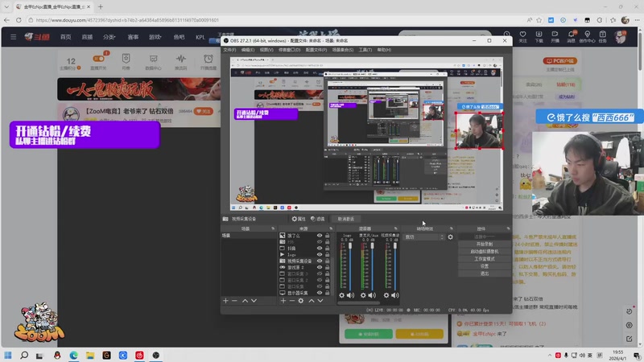Click 取消激活 deactivate button

point(346,219)
